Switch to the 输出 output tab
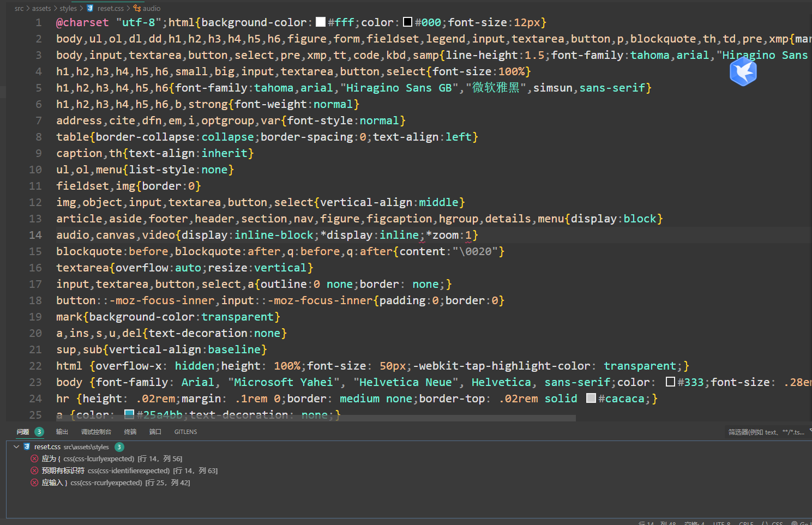Screen dimensions: 812x525 click(x=62, y=432)
